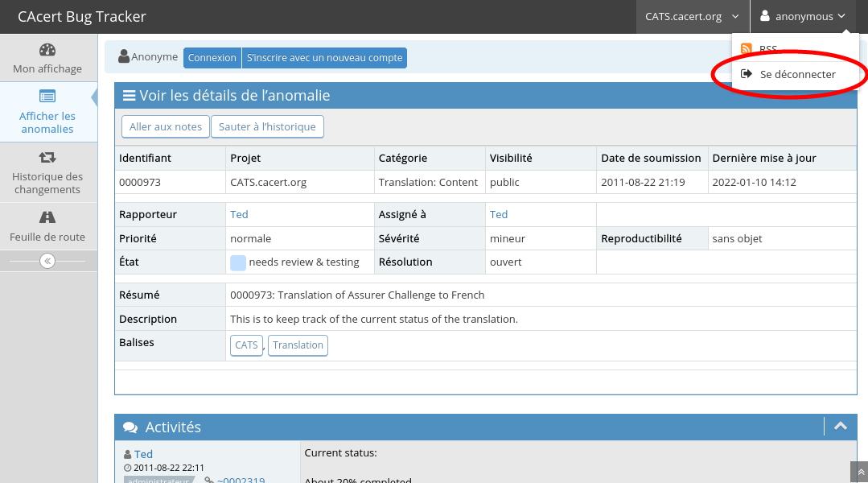Open the CATS.cacert.org project dropdown
The height and width of the screenshot is (483, 868).
[x=692, y=16]
